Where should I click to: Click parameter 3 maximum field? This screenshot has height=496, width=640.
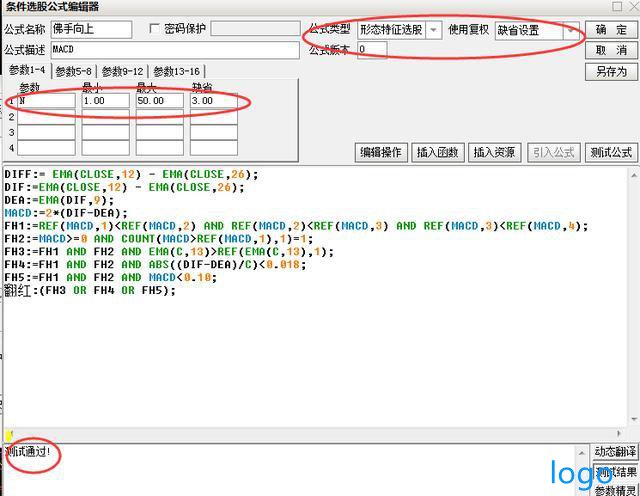[x=160, y=132]
